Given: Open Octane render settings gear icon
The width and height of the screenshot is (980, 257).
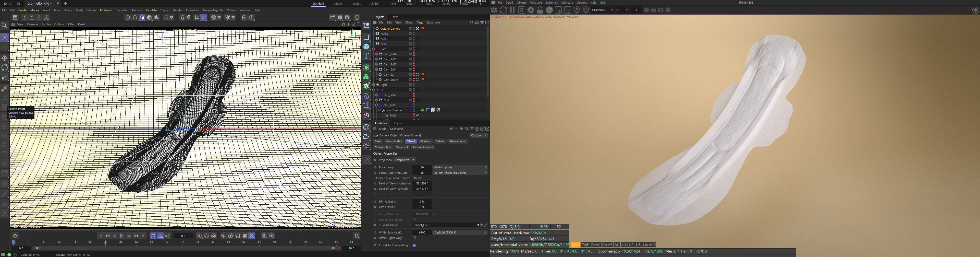Looking at the screenshot, I should (531, 10).
